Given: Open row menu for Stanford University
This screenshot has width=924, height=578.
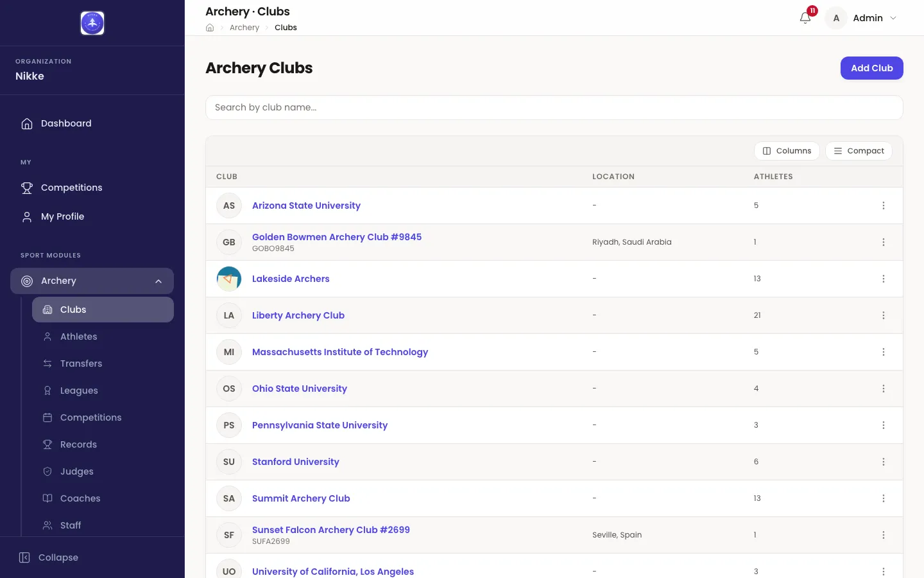Looking at the screenshot, I should (884, 462).
